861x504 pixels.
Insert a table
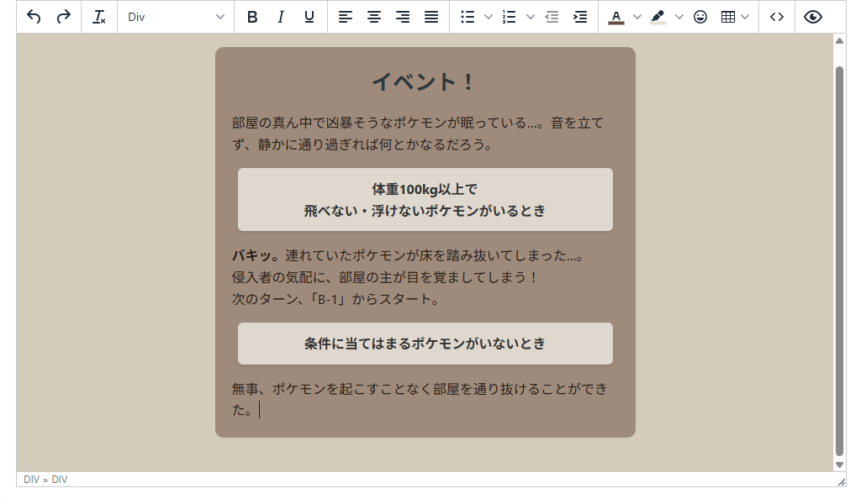tap(728, 17)
